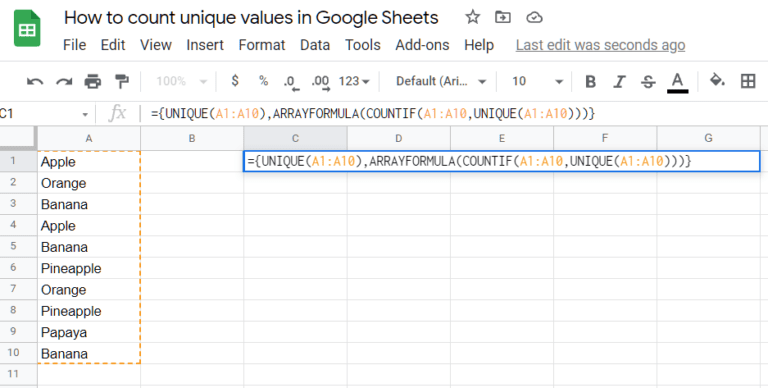Select column F header

(x=605, y=139)
